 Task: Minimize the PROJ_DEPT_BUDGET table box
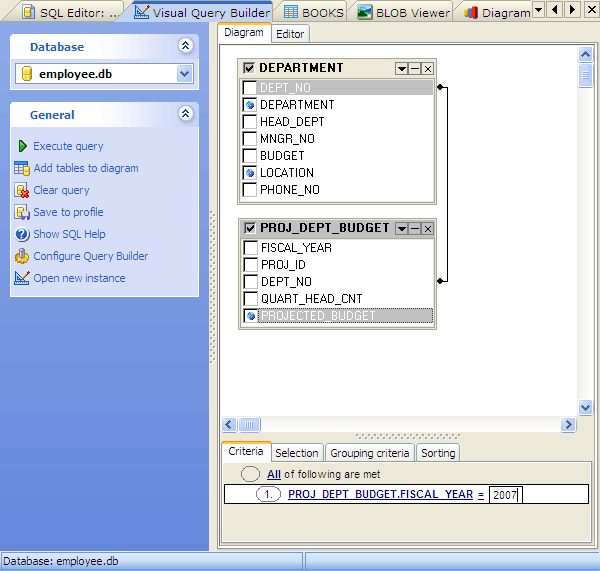click(x=415, y=229)
